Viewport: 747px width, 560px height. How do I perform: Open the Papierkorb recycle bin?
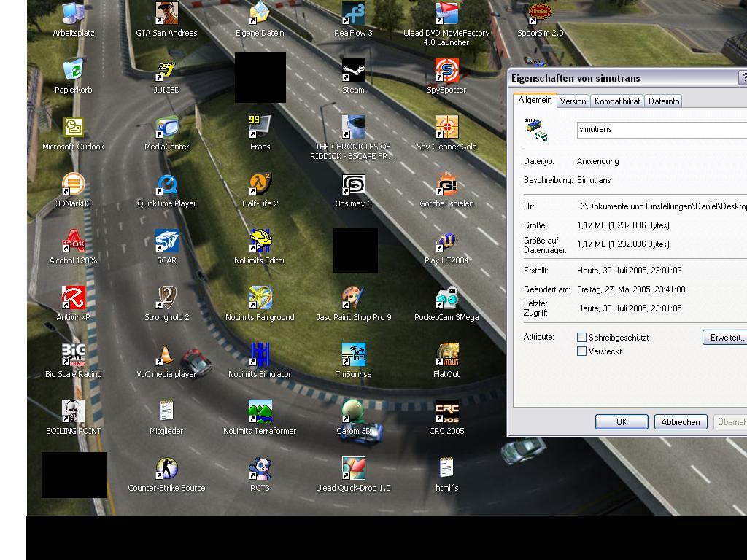point(73,71)
